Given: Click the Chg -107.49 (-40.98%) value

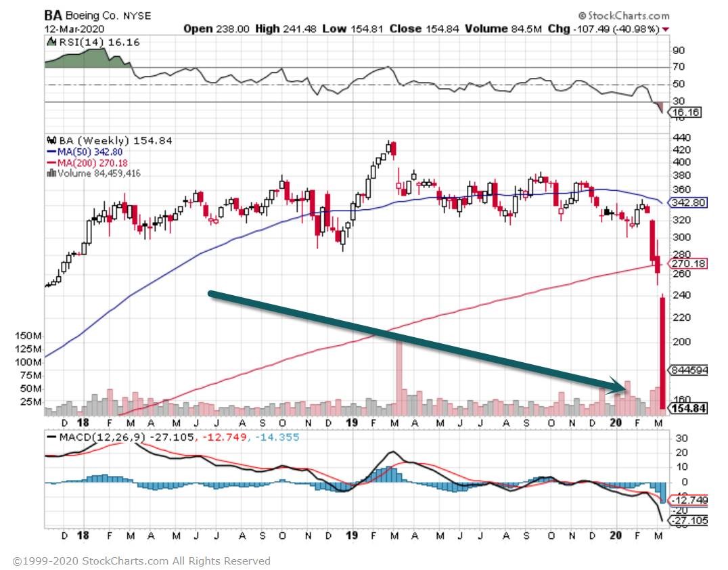Looking at the screenshot, I should coord(604,29).
